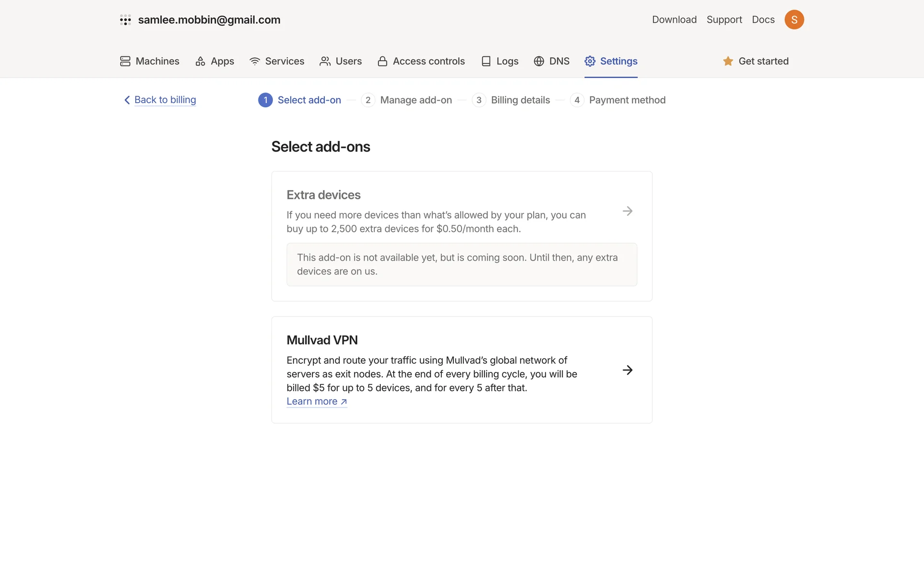This screenshot has width=924, height=578.
Task: Click the Back to billing chevron
Action: coord(127,100)
